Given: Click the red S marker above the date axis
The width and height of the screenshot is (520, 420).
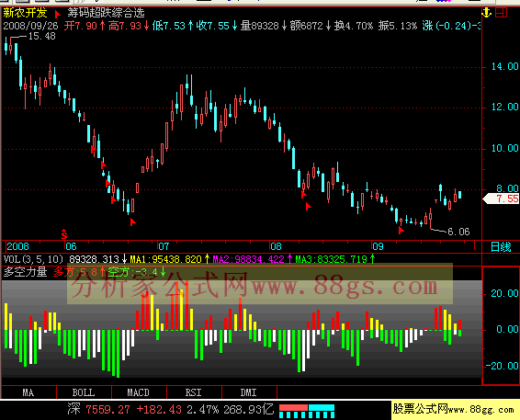Looking at the screenshot, I should 64,234.
